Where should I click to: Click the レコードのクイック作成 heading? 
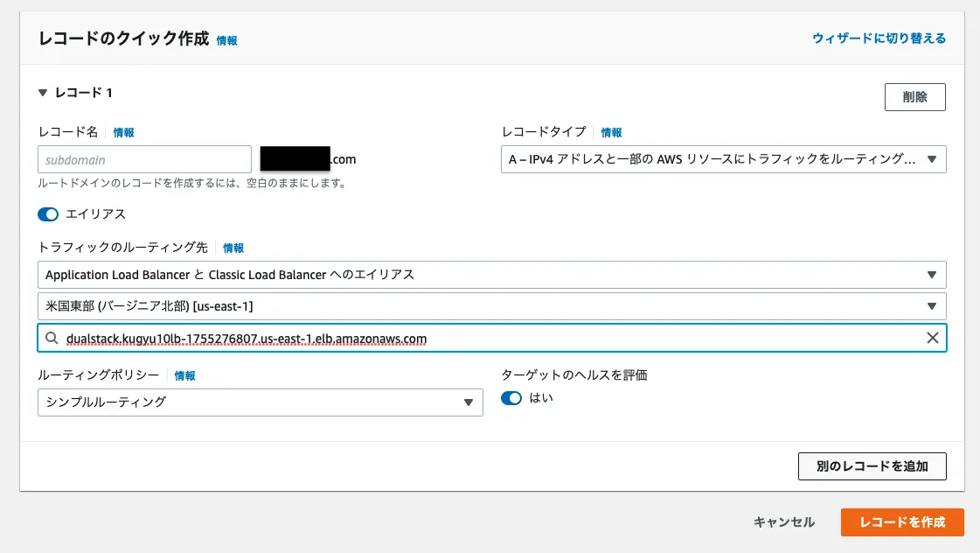pos(124,38)
